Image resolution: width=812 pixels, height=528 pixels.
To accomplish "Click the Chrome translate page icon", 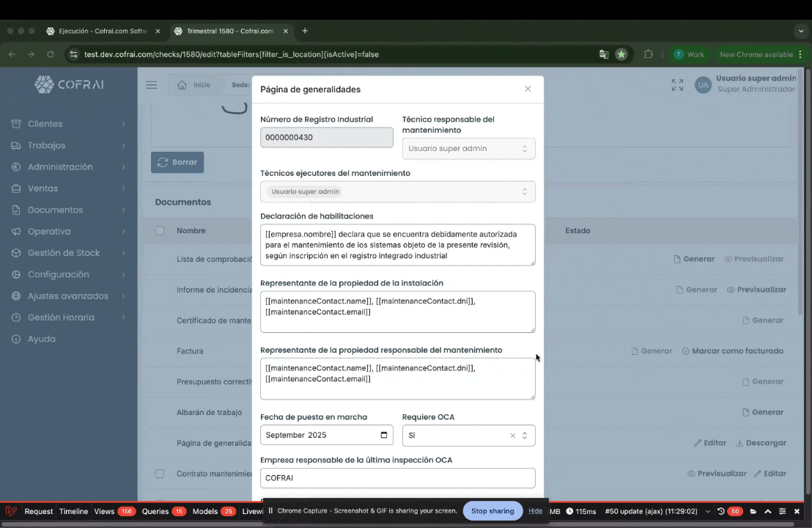I will pyautogui.click(x=604, y=54).
